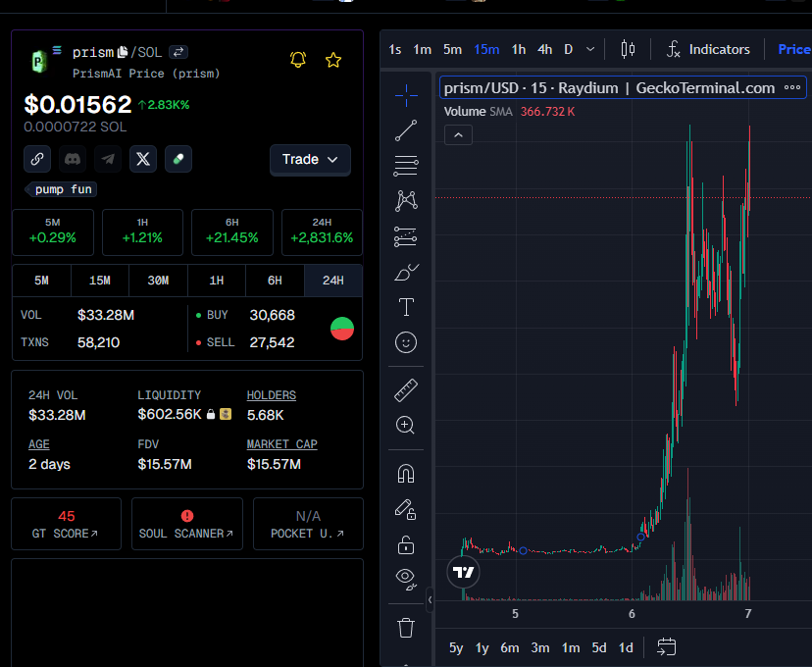
Task: Switch stats to the 1H tab
Action: click(217, 281)
